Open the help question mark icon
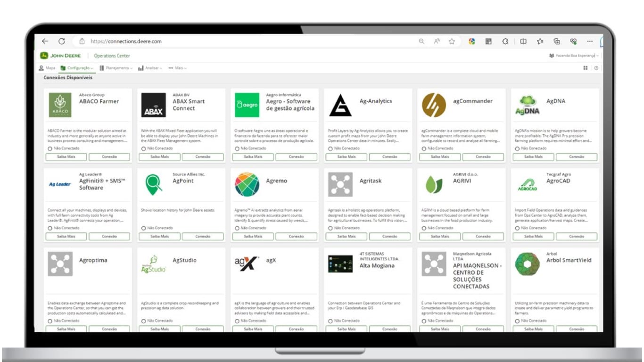This screenshot has width=644, height=362. point(596,68)
